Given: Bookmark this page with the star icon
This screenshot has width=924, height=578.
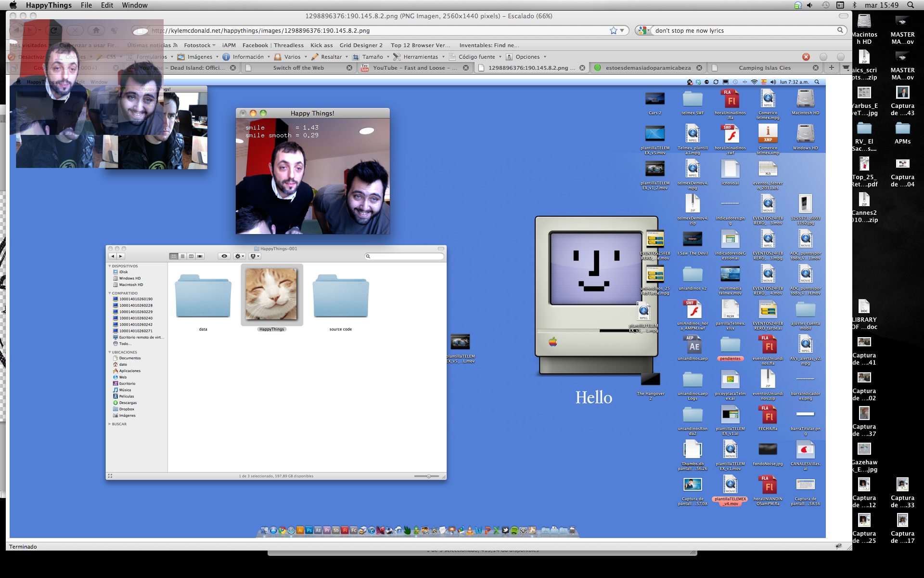Looking at the screenshot, I should [x=613, y=30].
